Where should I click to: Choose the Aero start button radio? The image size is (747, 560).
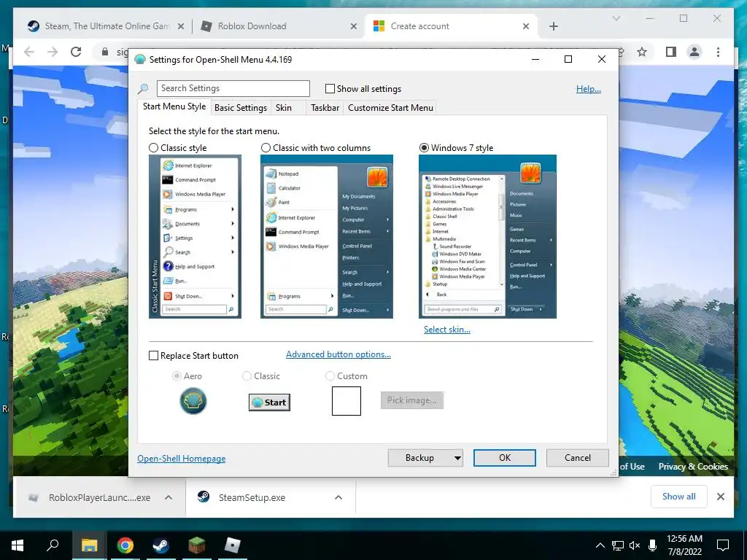177,376
